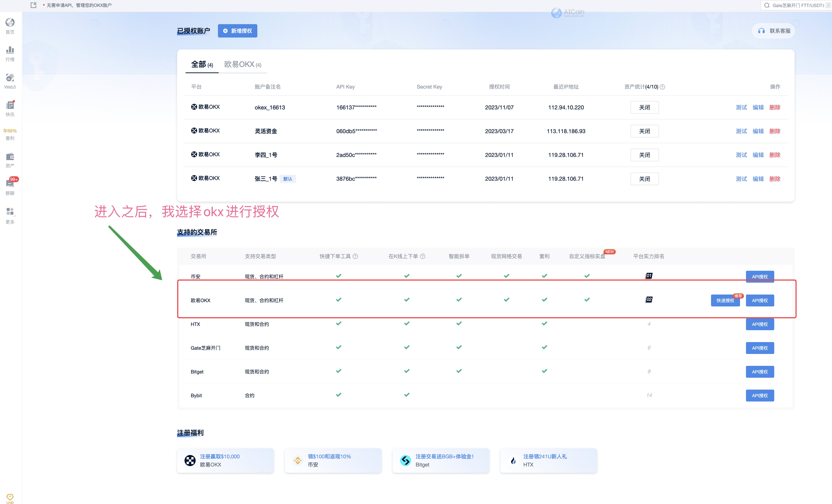
Task: Switch to the 全部 (4) tab
Action: (202, 64)
